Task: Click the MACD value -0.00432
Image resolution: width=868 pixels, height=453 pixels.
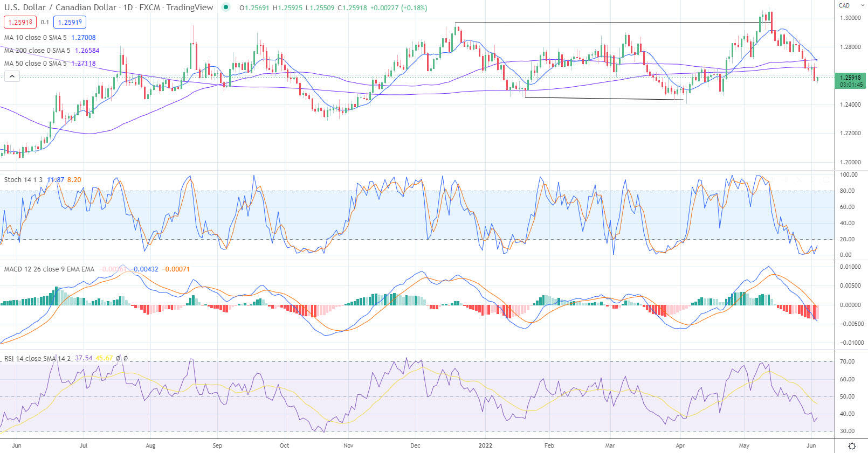Action: (x=145, y=269)
